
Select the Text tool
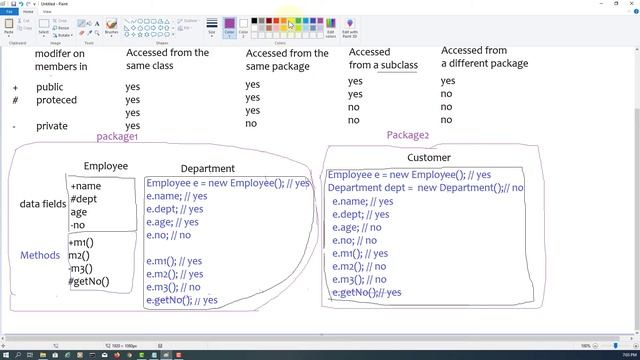coord(97,23)
